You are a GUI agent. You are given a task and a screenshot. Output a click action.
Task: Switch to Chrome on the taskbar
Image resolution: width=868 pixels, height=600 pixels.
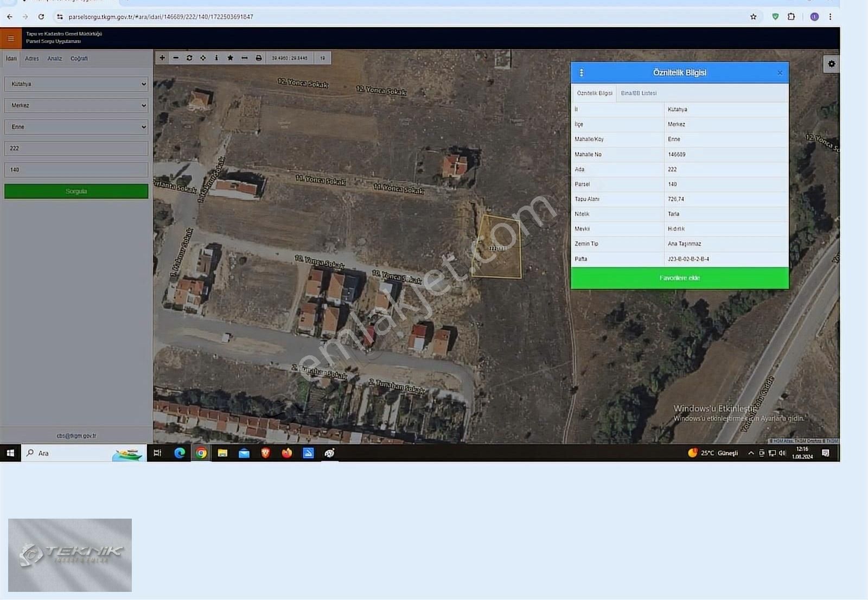pyautogui.click(x=201, y=453)
